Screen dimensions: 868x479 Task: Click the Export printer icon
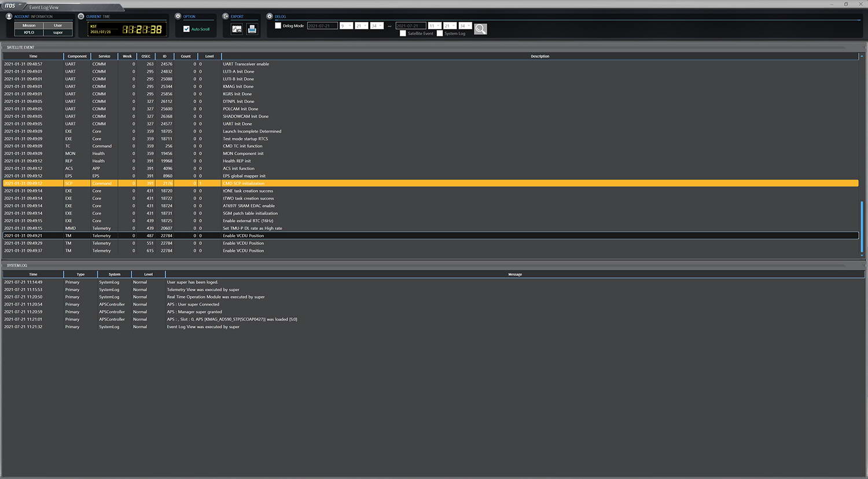coord(252,29)
